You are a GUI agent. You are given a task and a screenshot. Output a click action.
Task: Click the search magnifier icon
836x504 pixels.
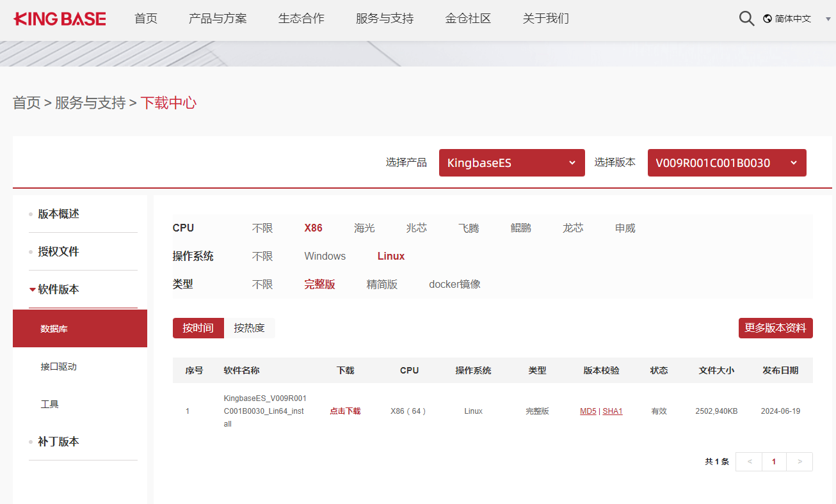click(x=746, y=19)
